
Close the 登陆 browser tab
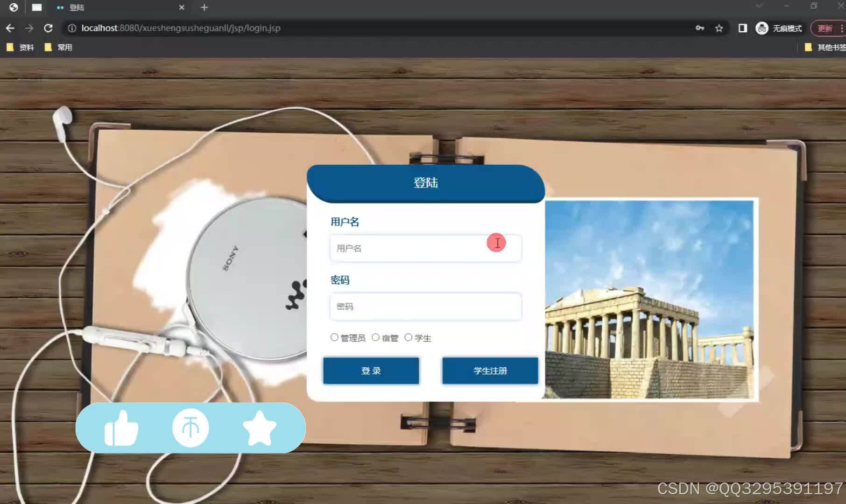pos(182,7)
